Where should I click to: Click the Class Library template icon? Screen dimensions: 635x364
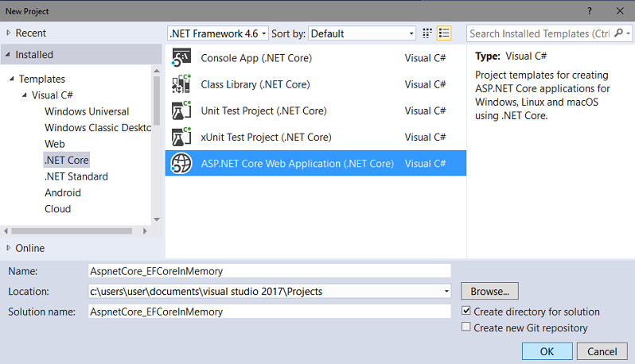[x=181, y=83]
